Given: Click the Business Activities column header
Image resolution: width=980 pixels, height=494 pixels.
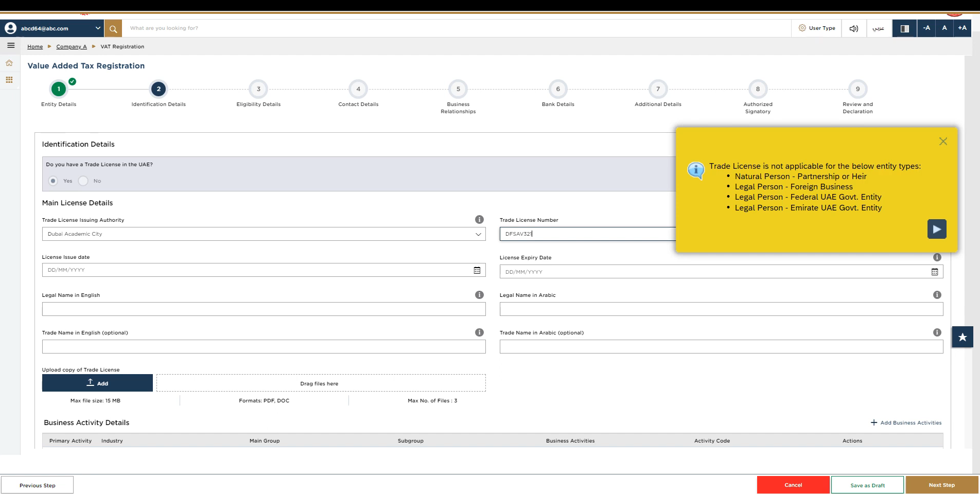Looking at the screenshot, I should 570,441.
